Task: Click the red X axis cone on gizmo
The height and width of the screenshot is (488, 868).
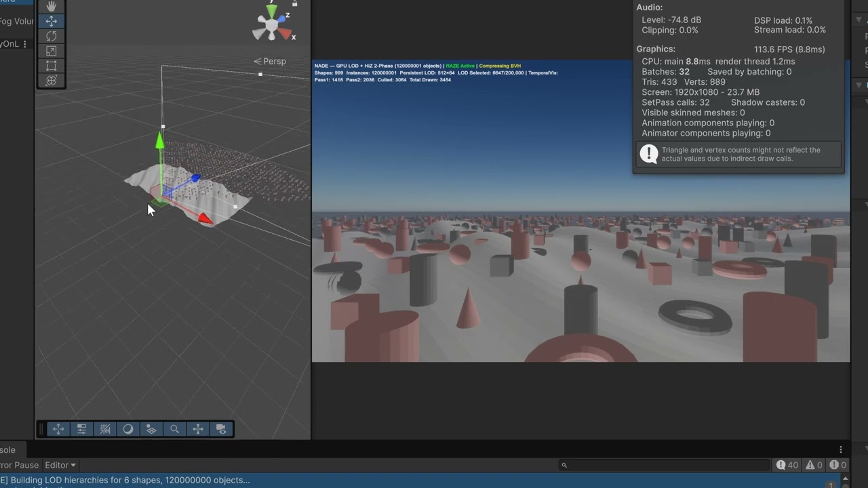Action: coord(285,33)
